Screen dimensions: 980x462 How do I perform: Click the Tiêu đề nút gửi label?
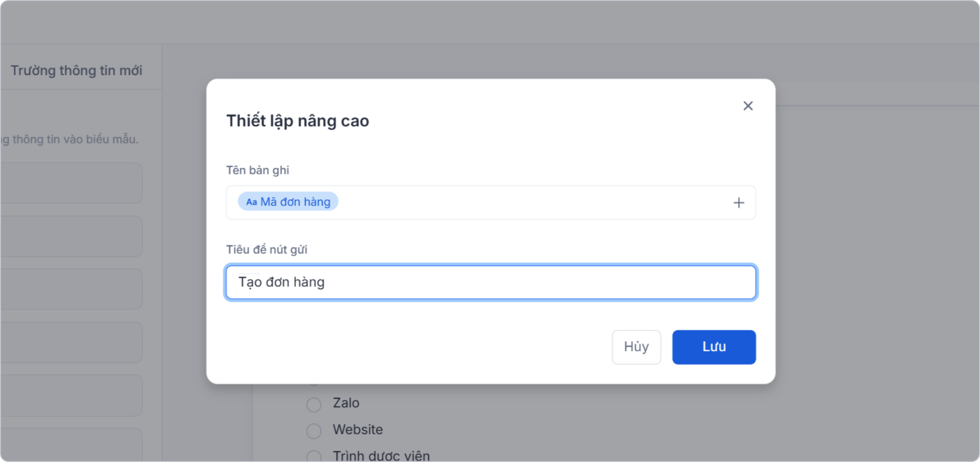point(266,249)
